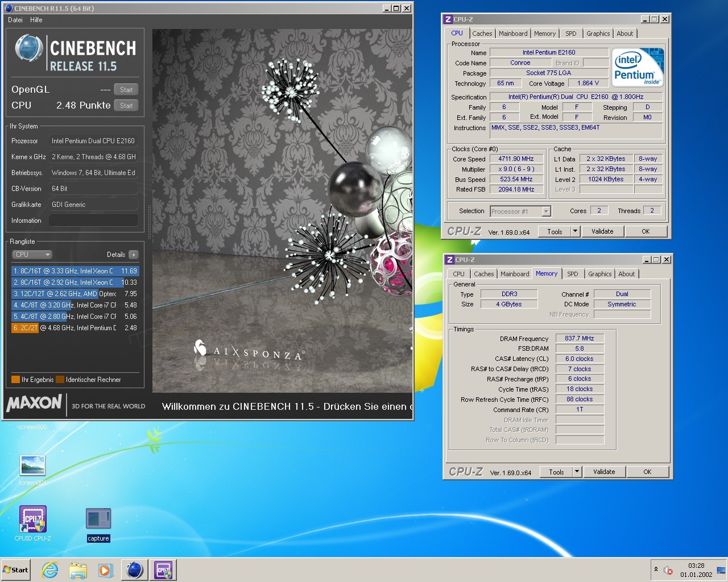Switch to CPU tab in lower CPU-Z window

[x=458, y=274]
